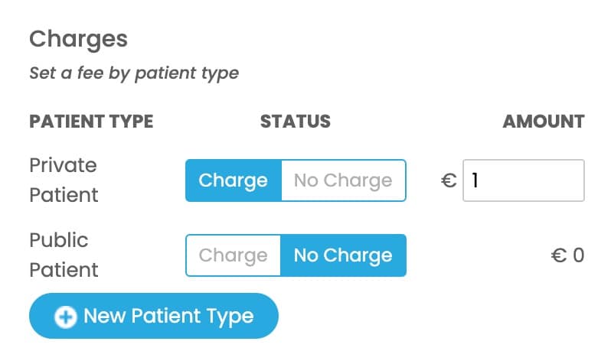
Task: Click the zero in the Public Patient amount
Action: [x=578, y=255]
